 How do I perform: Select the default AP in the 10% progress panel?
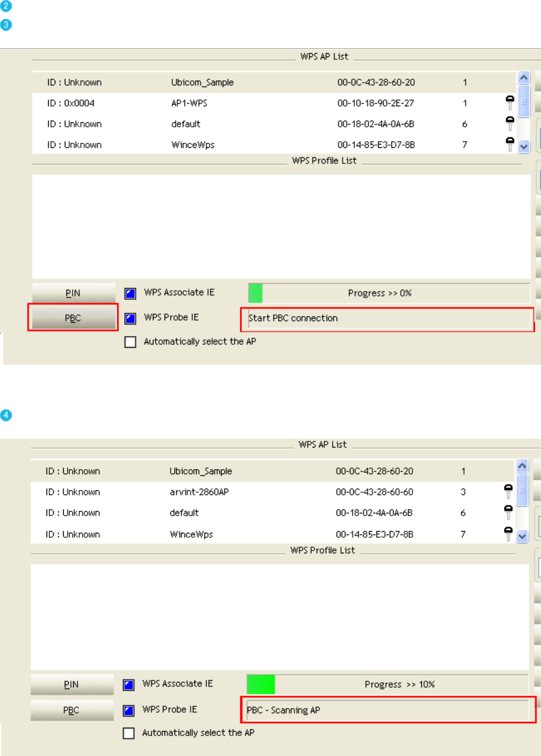272,513
